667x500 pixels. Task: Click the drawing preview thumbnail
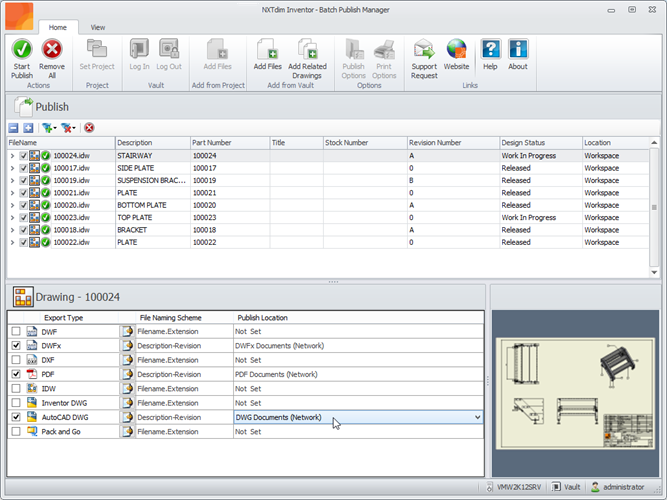pyautogui.click(x=575, y=394)
